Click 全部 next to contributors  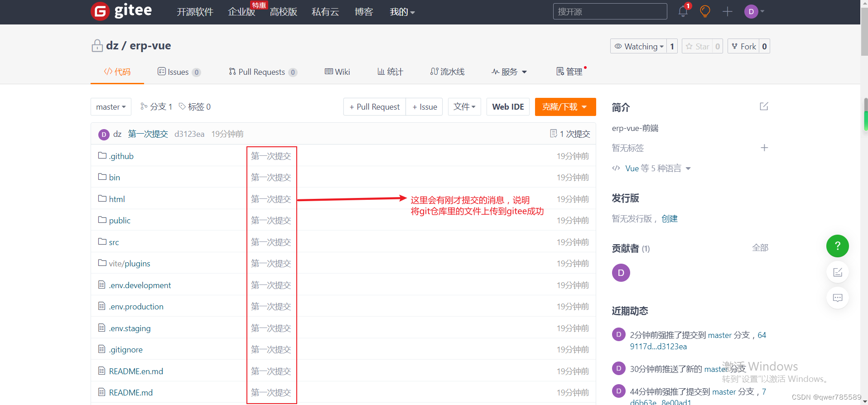(x=760, y=248)
